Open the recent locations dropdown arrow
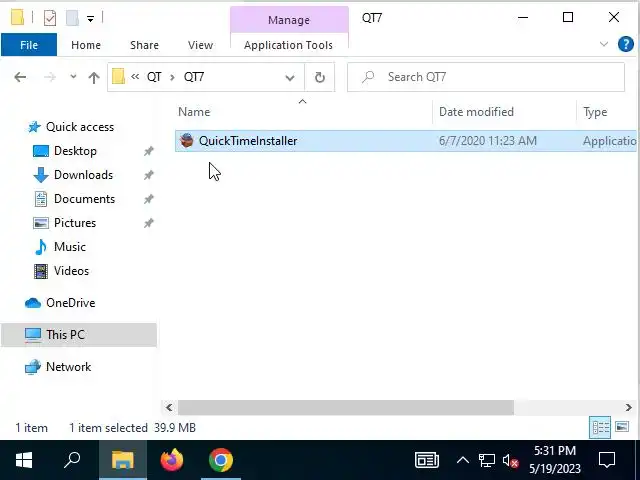640x480 pixels. [73, 76]
